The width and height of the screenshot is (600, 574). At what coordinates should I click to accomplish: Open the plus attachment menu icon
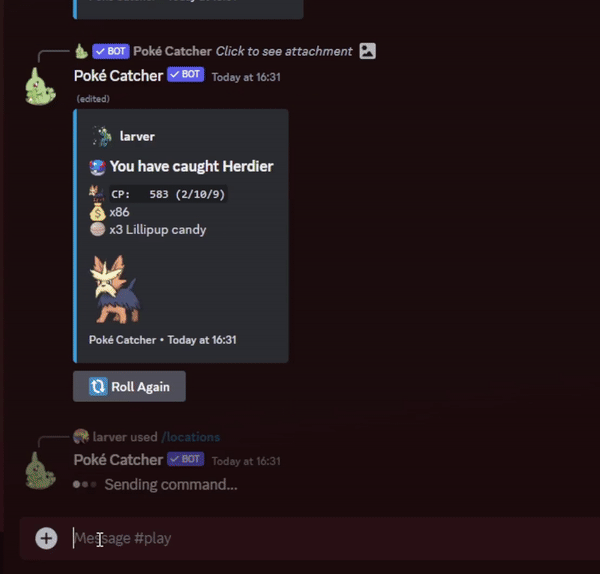[46, 538]
